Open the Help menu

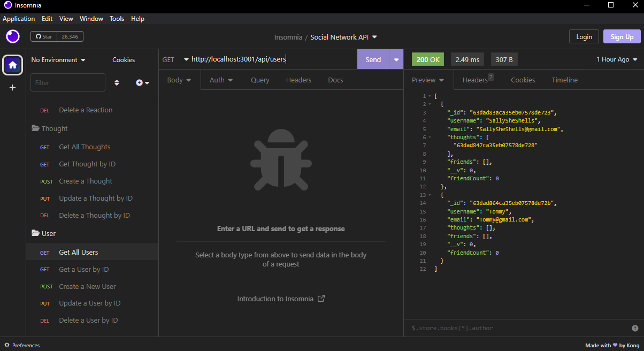[x=137, y=19]
